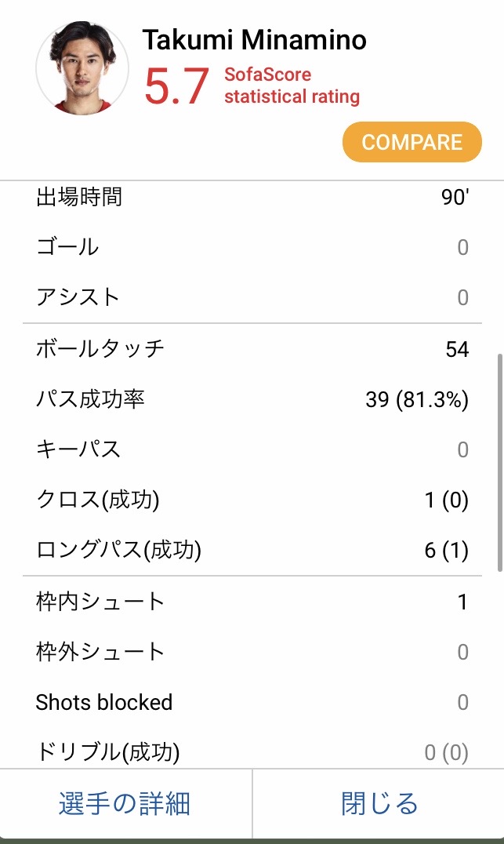
Task: Select the Shots blocked row
Action: 252,702
